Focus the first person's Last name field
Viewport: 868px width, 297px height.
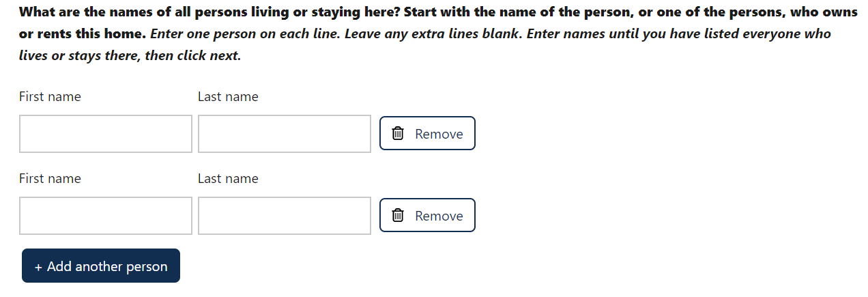[x=285, y=134]
